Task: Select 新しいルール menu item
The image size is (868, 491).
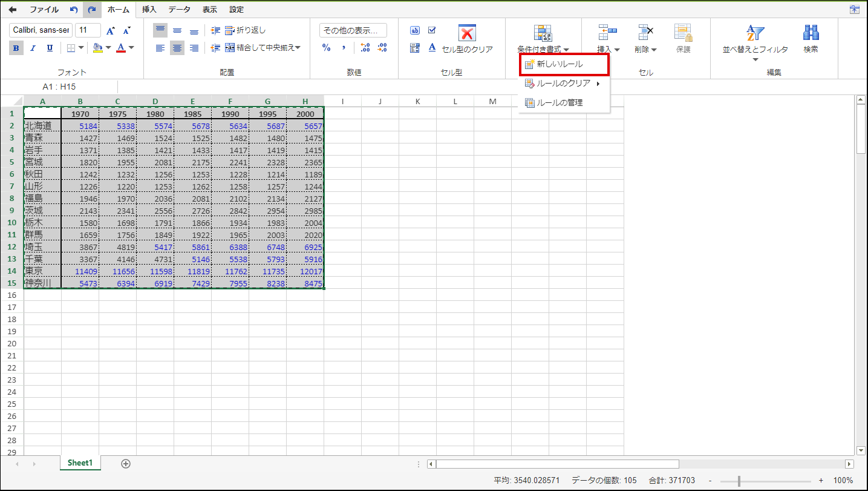Action: (x=564, y=64)
